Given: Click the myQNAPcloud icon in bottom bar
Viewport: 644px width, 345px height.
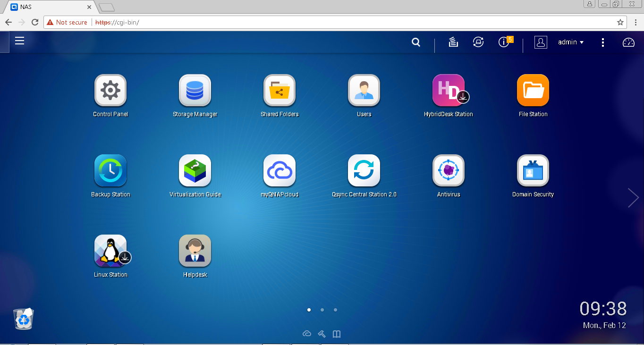Looking at the screenshot, I should coord(307,334).
